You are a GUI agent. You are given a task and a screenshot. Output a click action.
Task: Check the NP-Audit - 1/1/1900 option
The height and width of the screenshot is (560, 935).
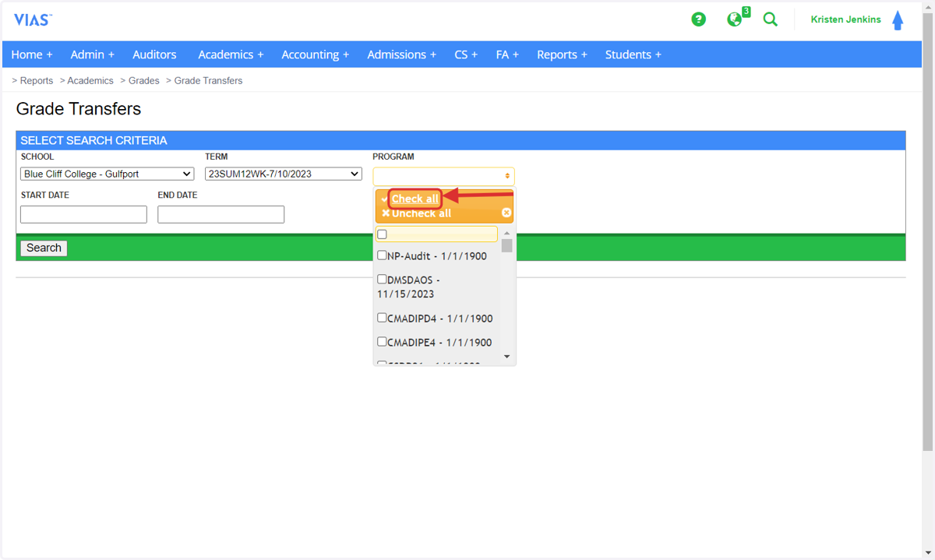382,255
